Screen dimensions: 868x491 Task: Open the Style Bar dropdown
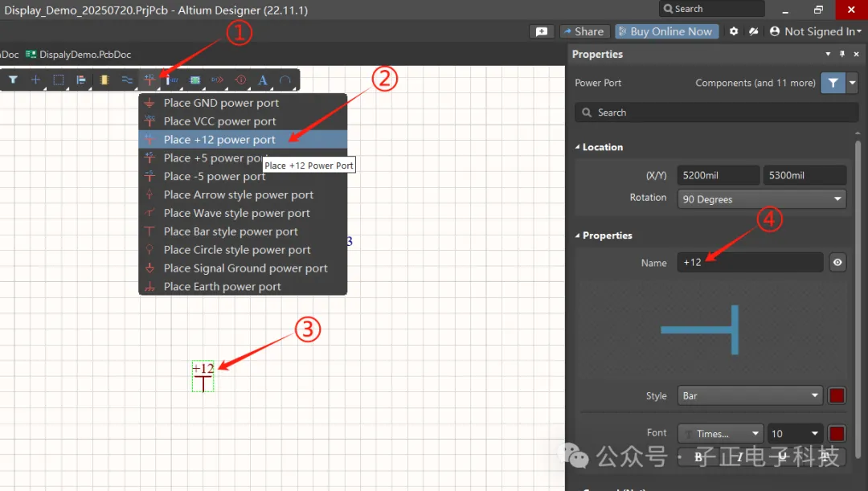tap(750, 396)
